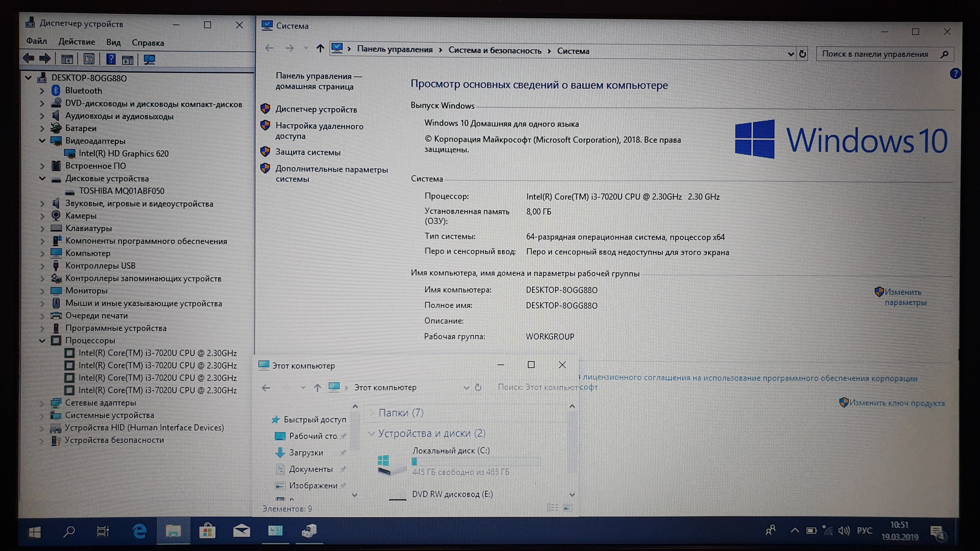Open Microsoft Store from the taskbar

[x=207, y=531]
